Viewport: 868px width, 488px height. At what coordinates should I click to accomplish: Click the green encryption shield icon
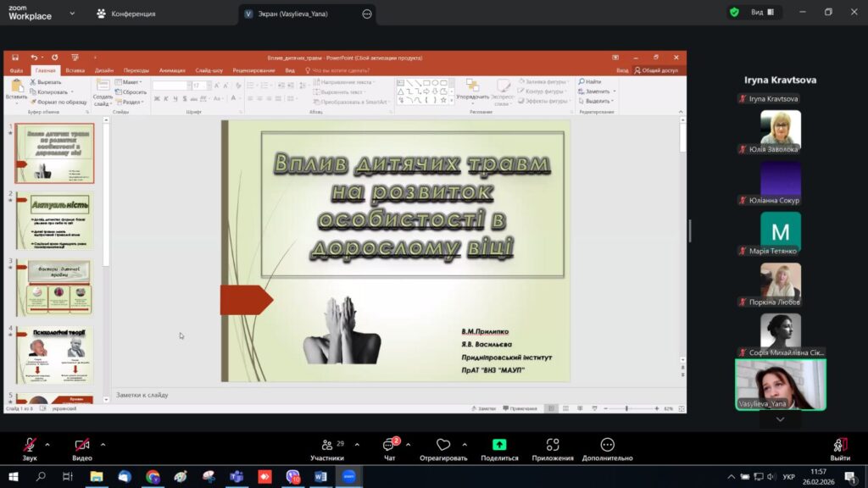(x=734, y=13)
